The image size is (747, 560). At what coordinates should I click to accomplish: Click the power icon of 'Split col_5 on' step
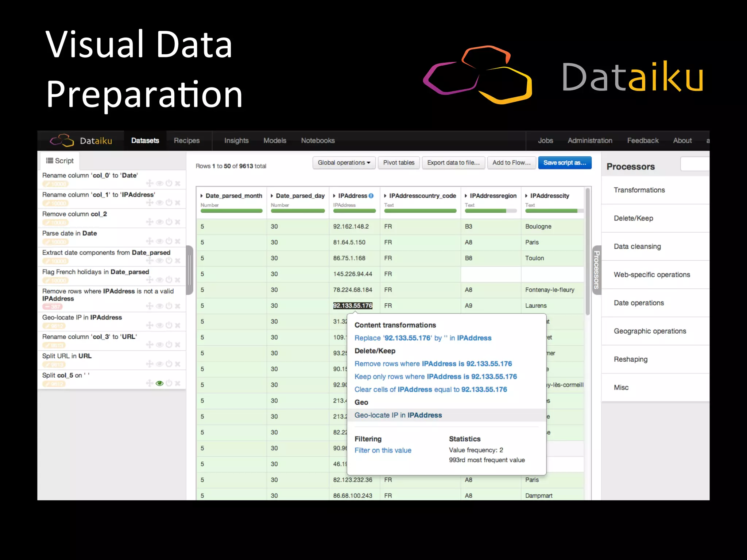tap(169, 383)
